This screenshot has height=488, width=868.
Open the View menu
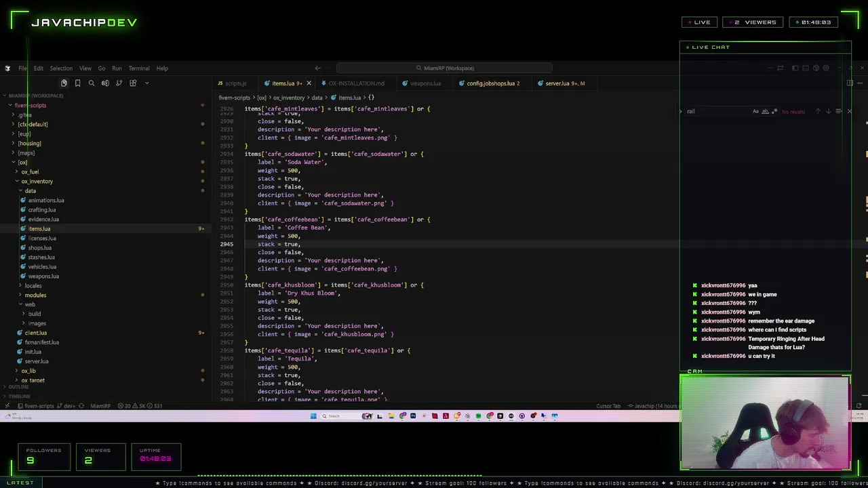point(85,68)
